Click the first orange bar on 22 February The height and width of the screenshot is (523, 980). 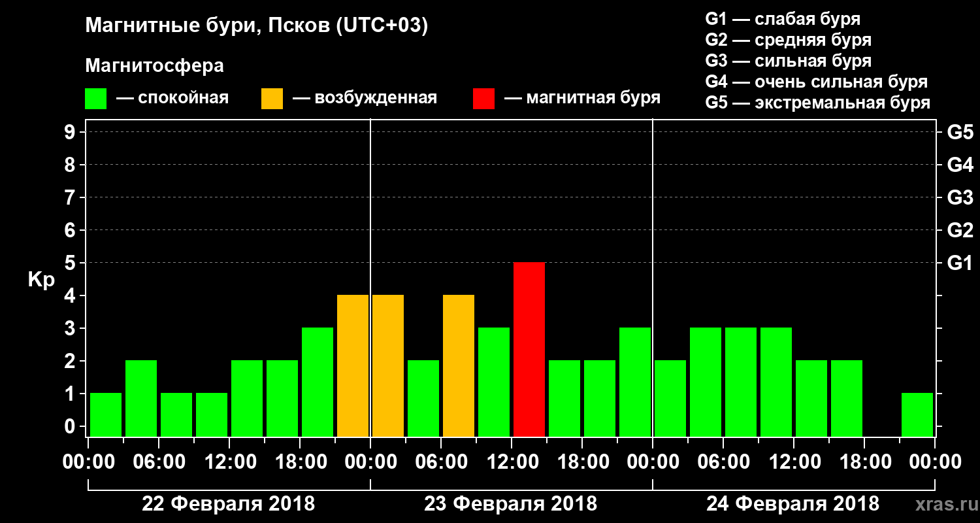(x=353, y=365)
